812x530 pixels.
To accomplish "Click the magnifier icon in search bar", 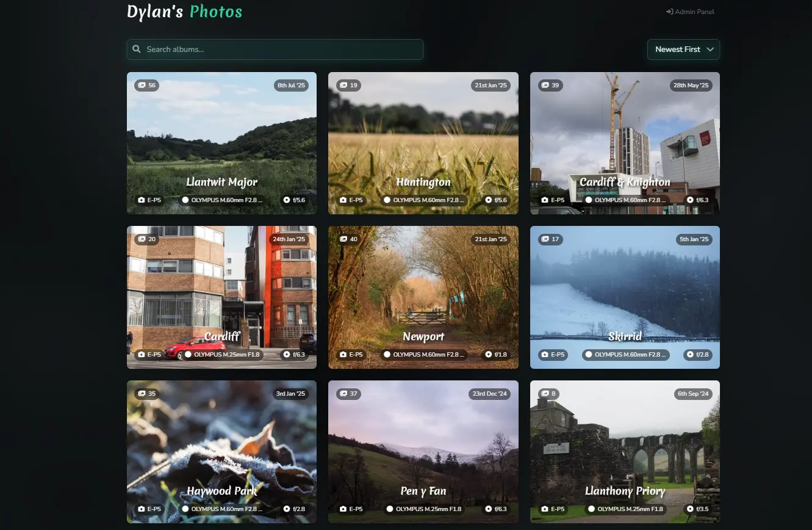I will click(137, 49).
